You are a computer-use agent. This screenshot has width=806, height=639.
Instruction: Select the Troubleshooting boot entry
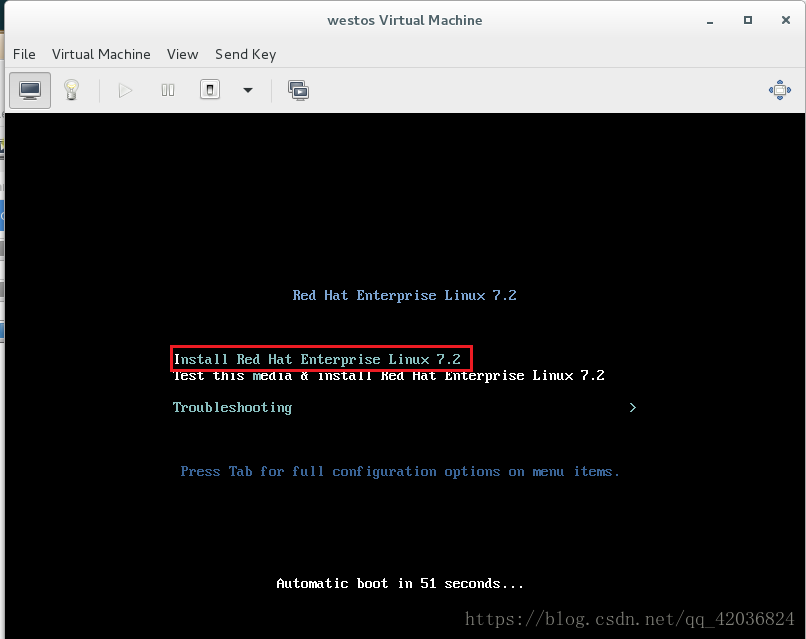point(232,408)
